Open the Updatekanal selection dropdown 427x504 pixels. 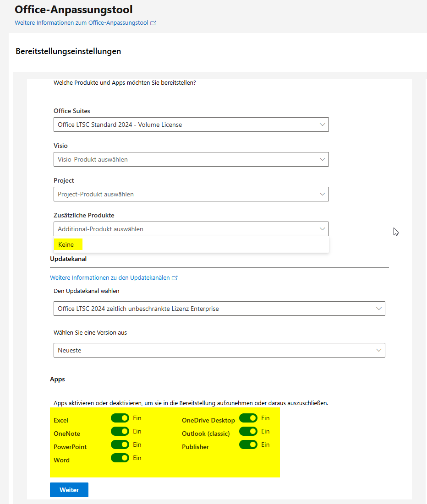[x=219, y=309]
